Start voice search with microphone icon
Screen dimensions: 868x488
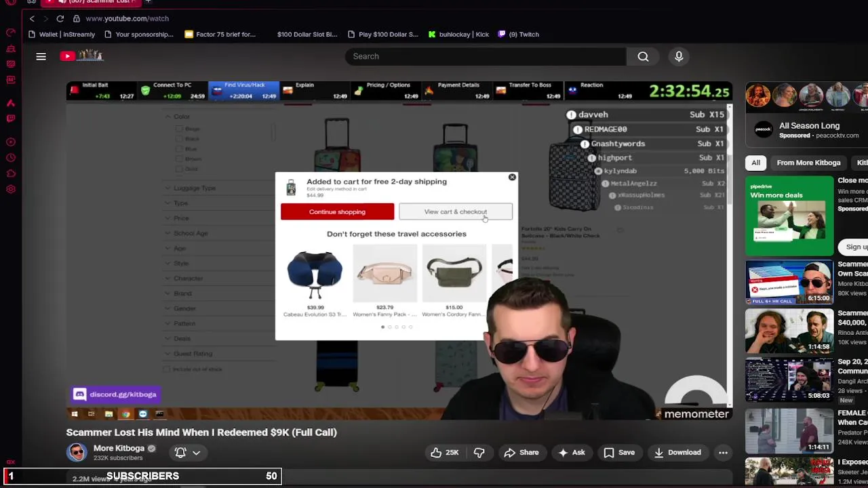click(679, 56)
